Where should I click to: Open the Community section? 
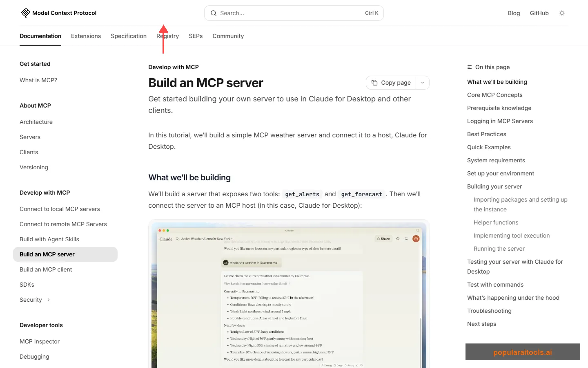click(x=228, y=36)
